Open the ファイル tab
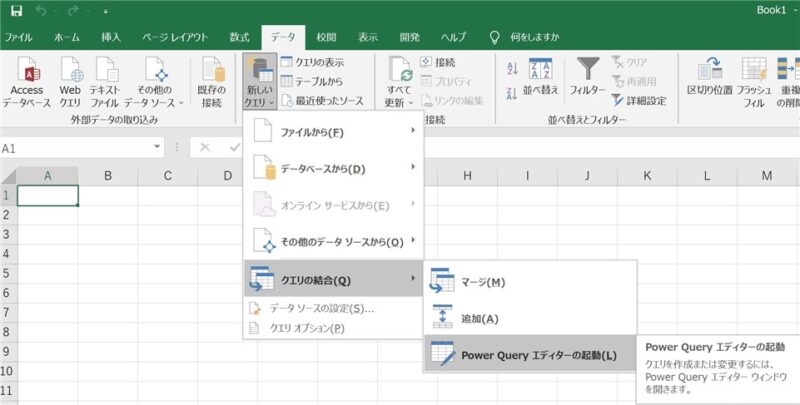 coord(18,37)
